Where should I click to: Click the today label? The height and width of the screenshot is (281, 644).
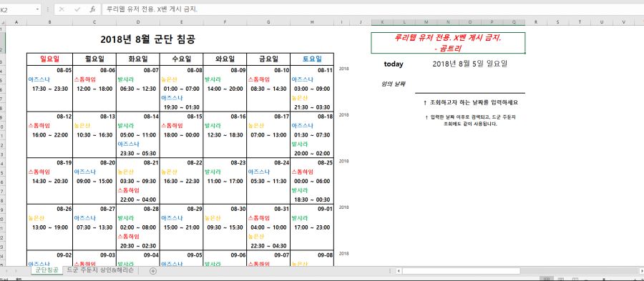[394, 64]
